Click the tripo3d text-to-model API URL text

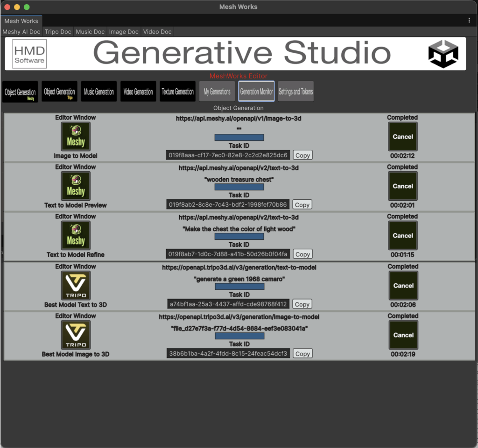click(x=239, y=267)
